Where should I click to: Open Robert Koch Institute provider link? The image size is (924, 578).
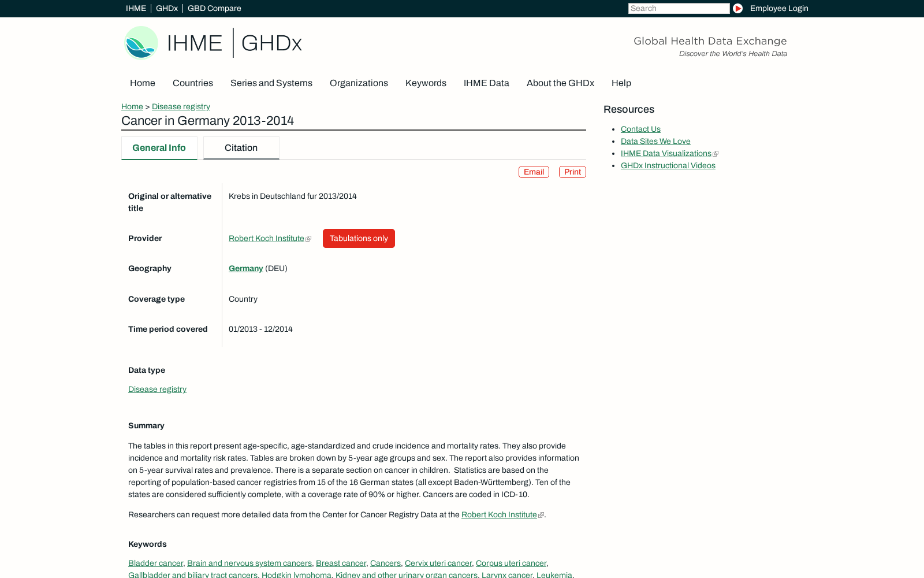(266, 238)
